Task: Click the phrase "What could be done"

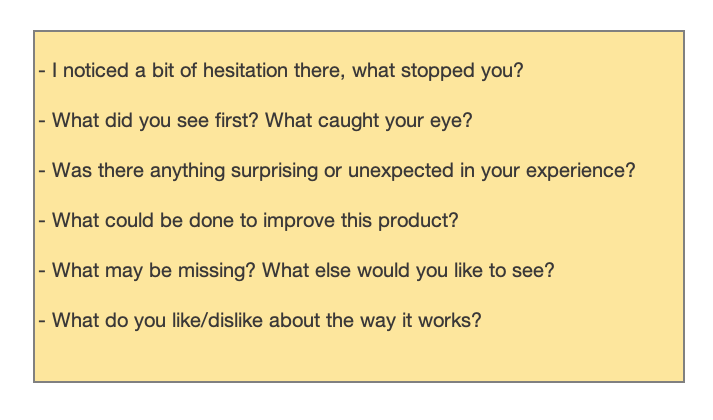Action: click(122, 220)
